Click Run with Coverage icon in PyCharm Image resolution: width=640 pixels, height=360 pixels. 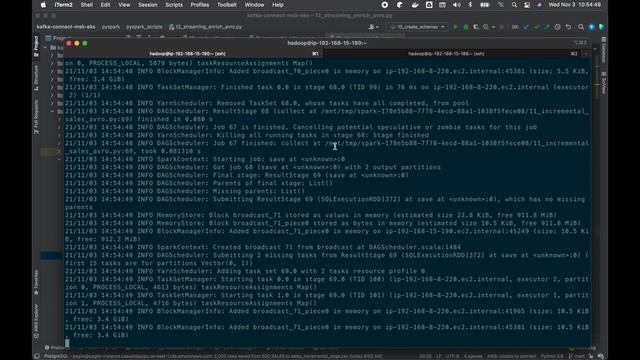tap(476, 27)
